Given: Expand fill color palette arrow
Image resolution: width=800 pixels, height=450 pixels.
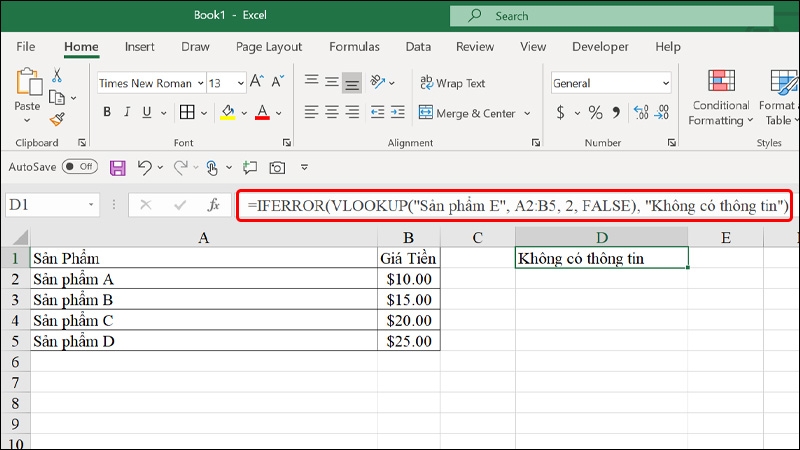Looking at the screenshot, I should (244, 113).
